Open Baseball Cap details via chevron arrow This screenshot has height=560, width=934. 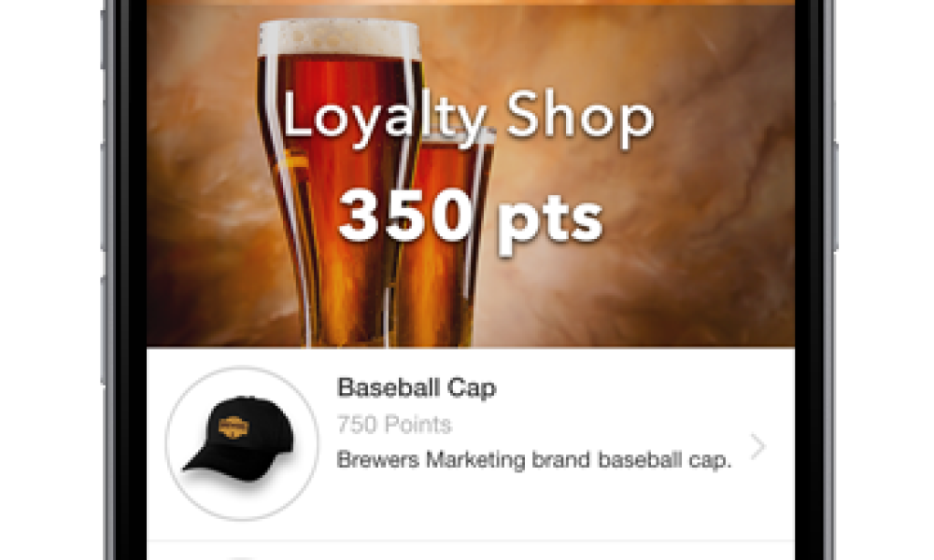click(x=757, y=447)
